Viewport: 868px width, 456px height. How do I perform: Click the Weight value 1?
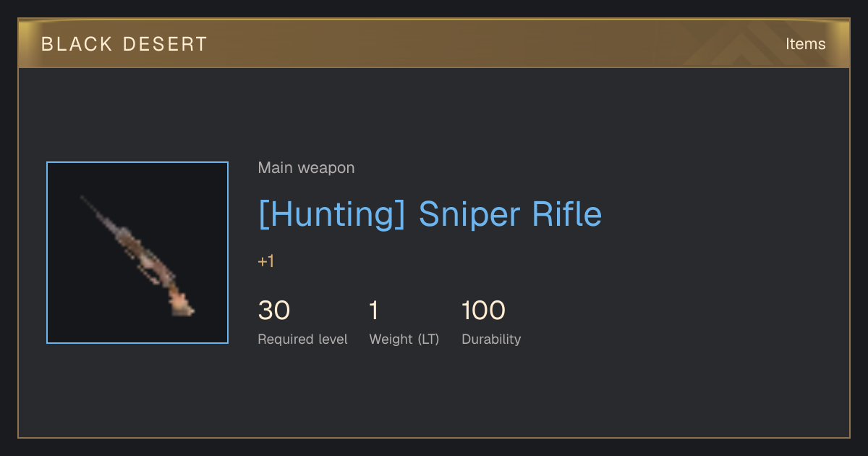[374, 311]
